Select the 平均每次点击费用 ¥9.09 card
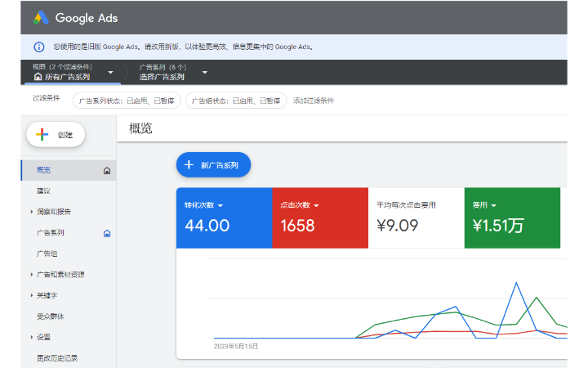Screen dimensions: 588x368 pos(416,218)
